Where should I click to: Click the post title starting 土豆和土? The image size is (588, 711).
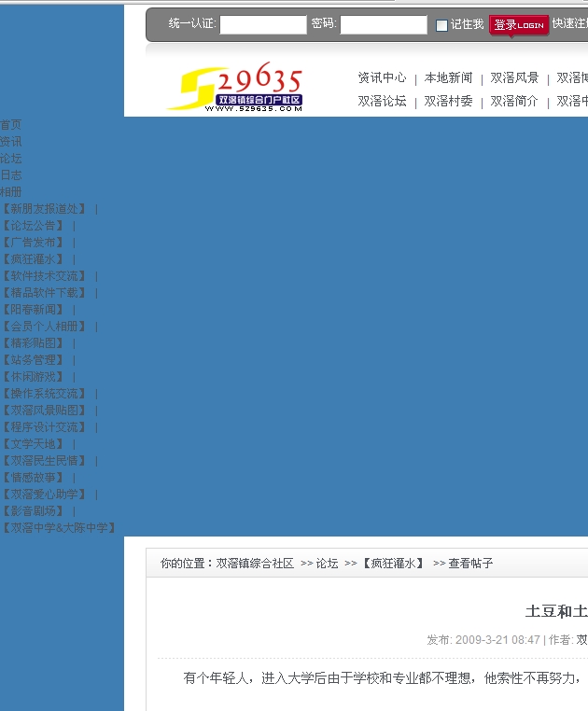pyautogui.click(x=556, y=611)
